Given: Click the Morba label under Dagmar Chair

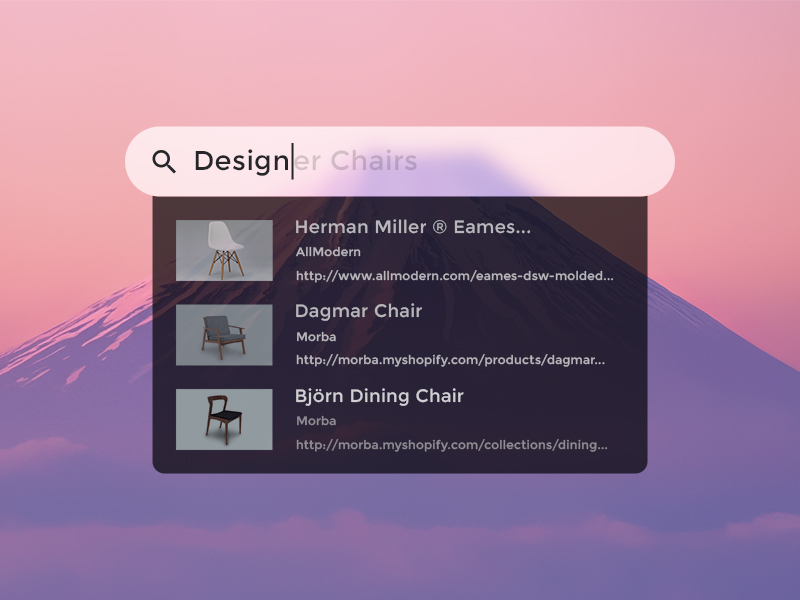Looking at the screenshot, I should point(316,337).
